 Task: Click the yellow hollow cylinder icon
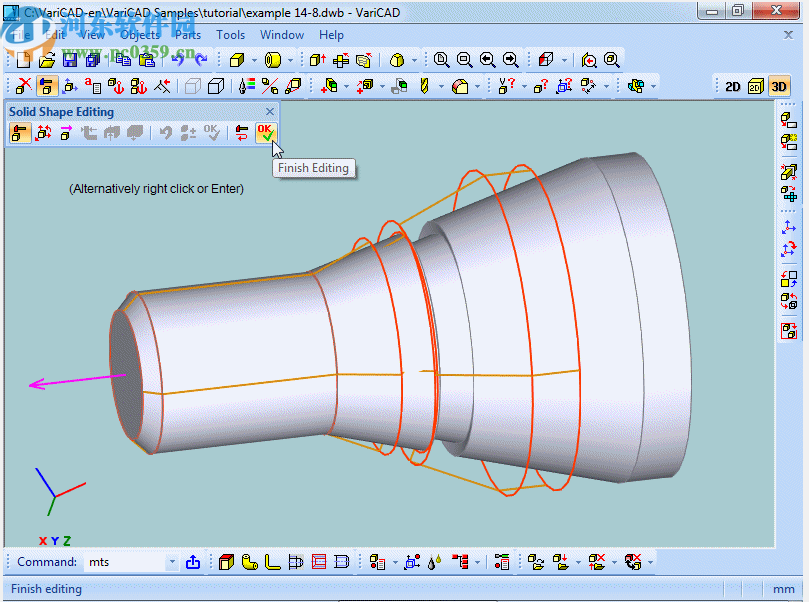272,60
